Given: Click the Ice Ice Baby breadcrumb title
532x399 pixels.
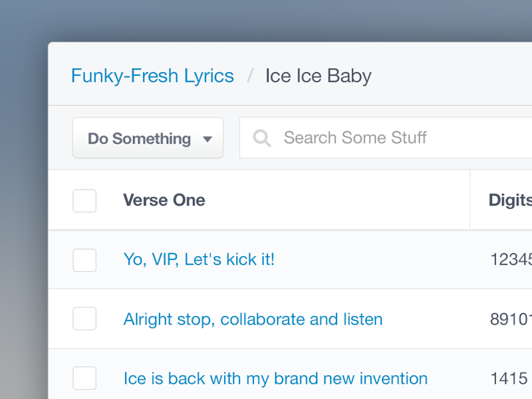Looking at the screenshot, I should 318,76.
